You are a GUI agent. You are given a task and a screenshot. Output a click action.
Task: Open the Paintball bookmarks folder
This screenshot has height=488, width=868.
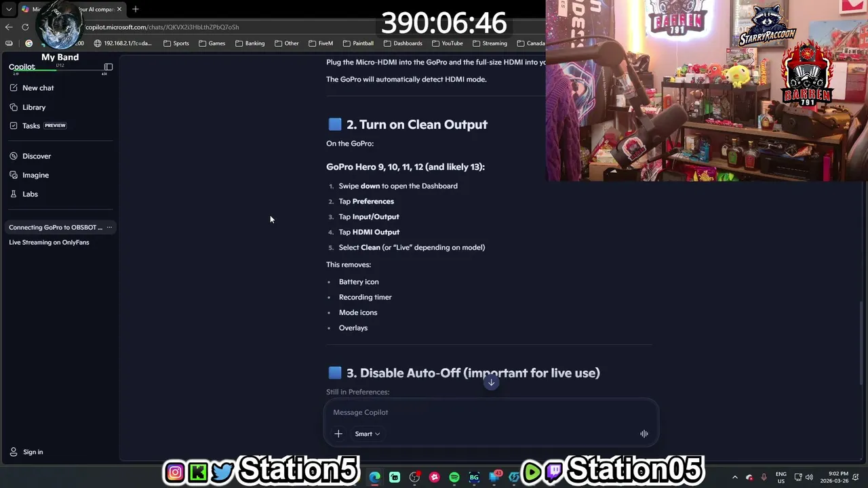(359, 43)
